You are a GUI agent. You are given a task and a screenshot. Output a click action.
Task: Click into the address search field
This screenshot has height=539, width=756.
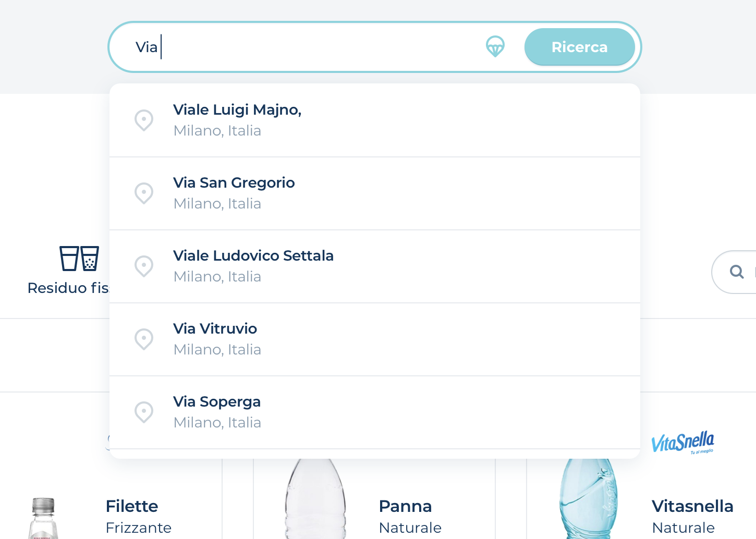click(313, 47)
